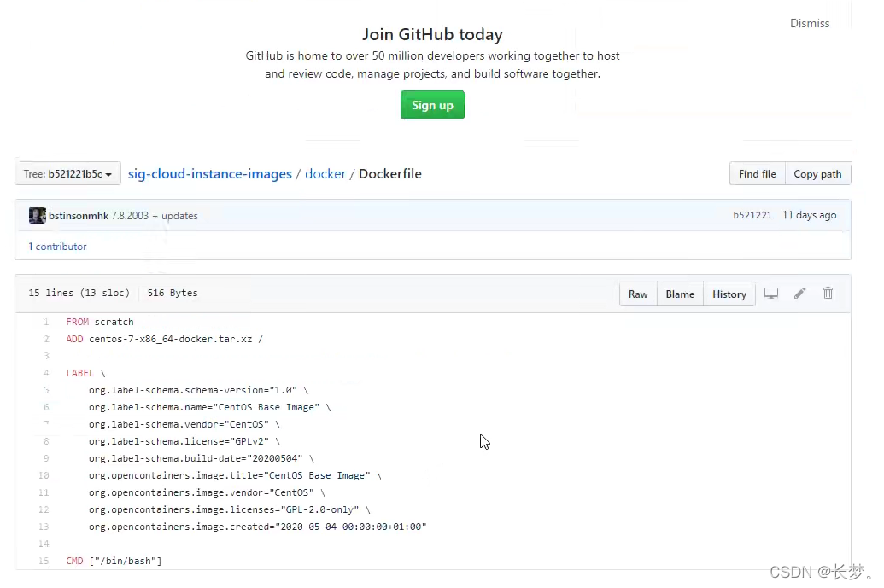Select line number 13
The height and width of the screenshot is (588, 884).
click(x=44, y=527)
